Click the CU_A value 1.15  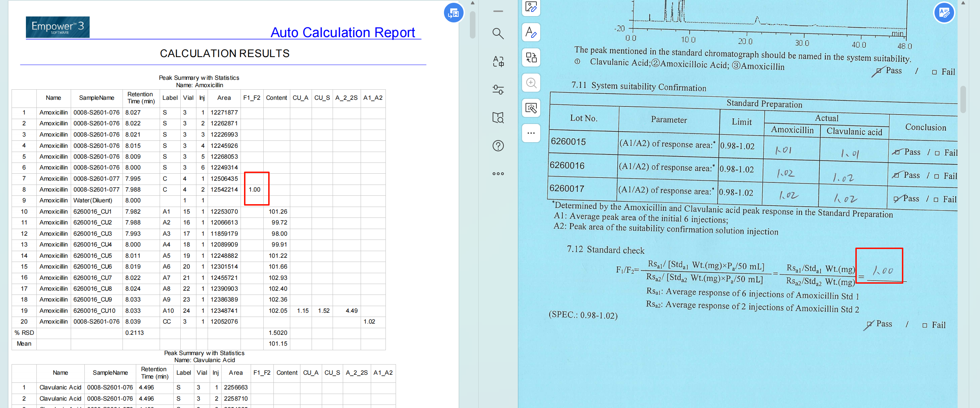pyautogui.click(x=303, y=311)
